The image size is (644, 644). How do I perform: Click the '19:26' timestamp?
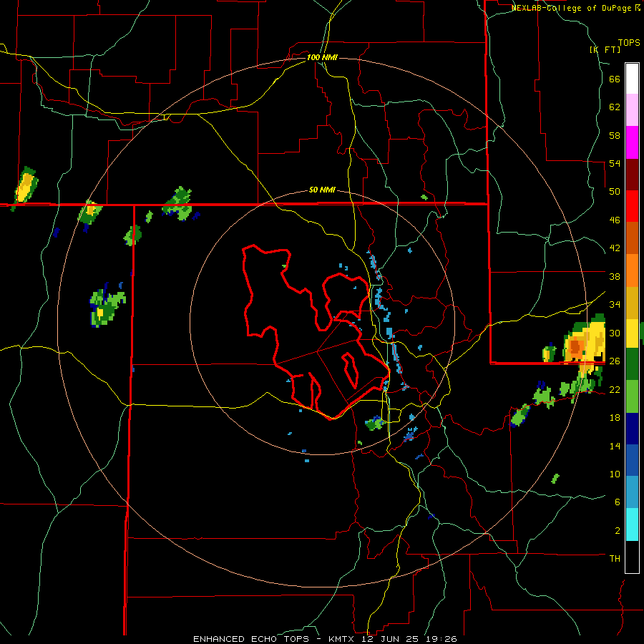[441, 639]
